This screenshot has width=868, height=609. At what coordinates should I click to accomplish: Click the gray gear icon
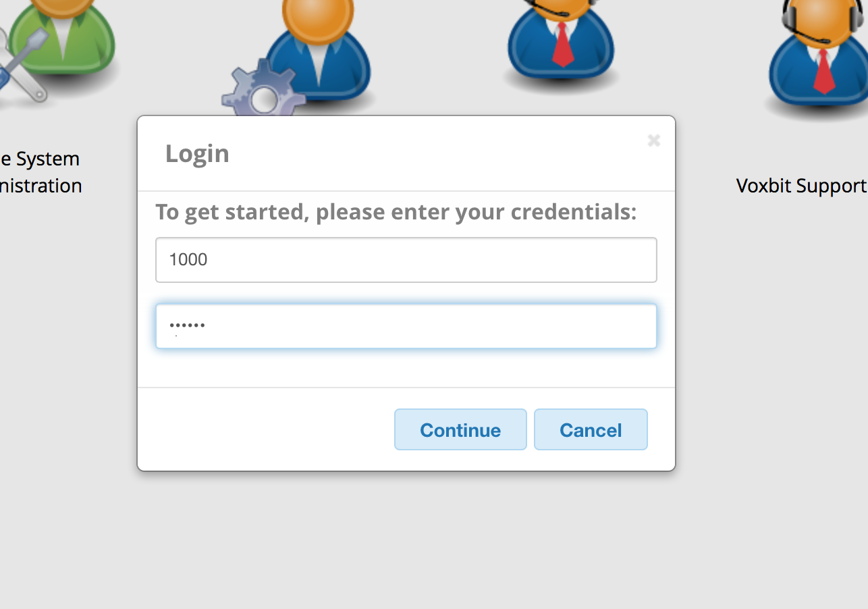coord(262,96)
